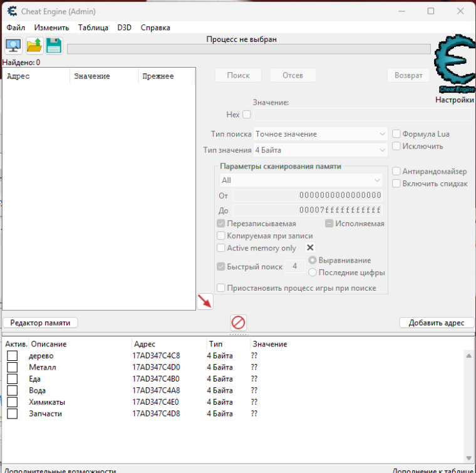Open the Тип поиска dropdown
Viewport: 476px width, 473px height.
coord(320,134)
